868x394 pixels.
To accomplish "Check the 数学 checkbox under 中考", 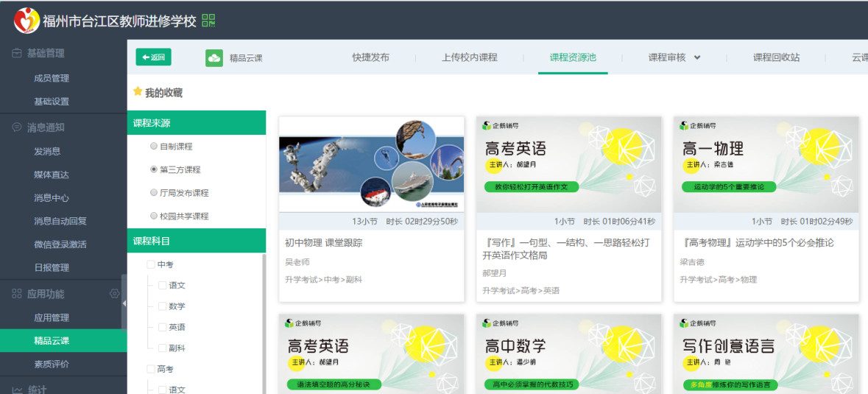I will click(x=162, y=306).
